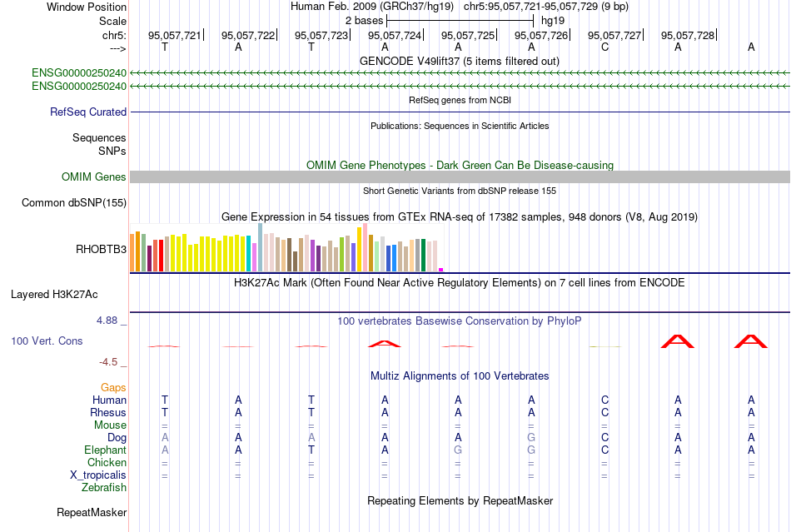Image resolution: width=791 pixels, height=532 pixels.
Task: Click the Zebrafish species label
Action: point(104,488)
